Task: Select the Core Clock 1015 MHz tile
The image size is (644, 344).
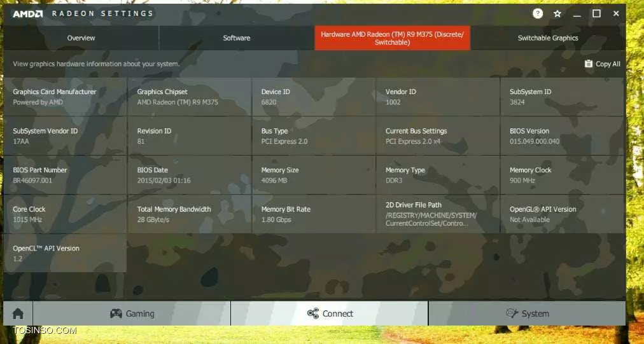Action: [66, 214]
